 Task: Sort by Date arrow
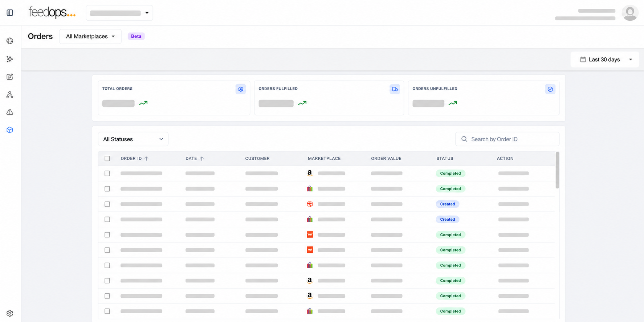coord(201,159)
